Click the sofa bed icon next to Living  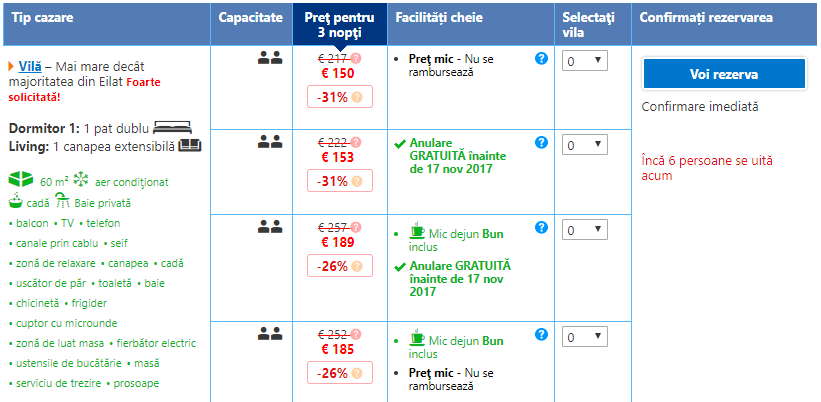click(x=190, y=146)
